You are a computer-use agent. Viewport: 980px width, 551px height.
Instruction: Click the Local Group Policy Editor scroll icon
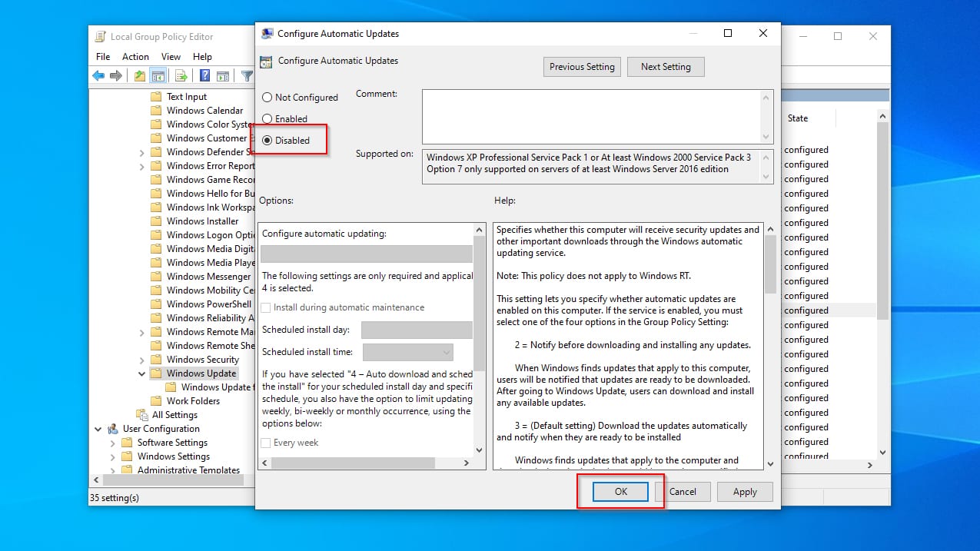pyautogui.click(x=100, y=37)
